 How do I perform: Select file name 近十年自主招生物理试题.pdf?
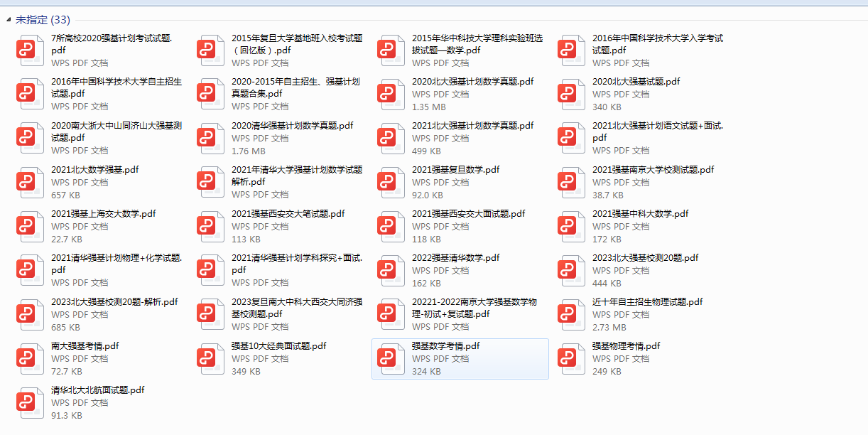tap(648, 302)
